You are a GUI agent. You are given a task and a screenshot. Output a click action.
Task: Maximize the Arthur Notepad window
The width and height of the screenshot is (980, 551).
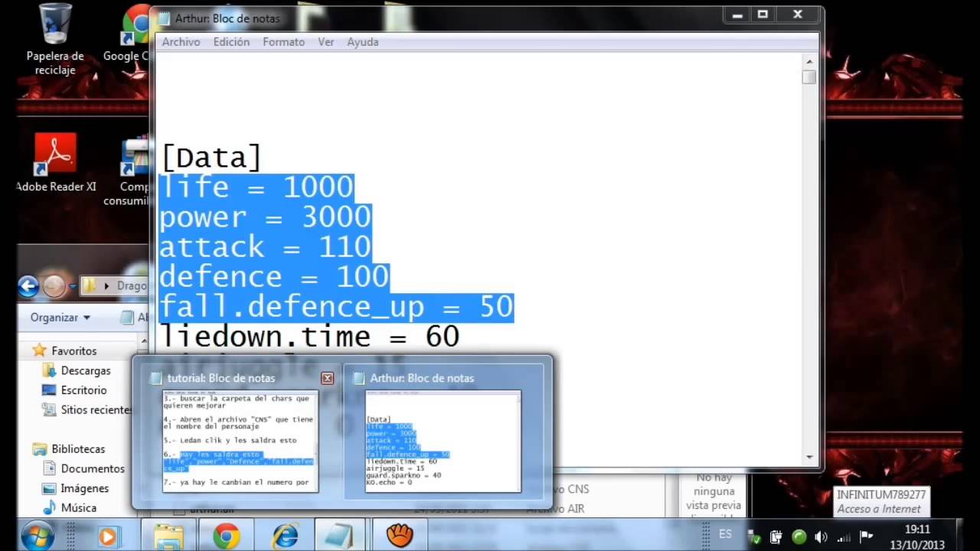coord(763,14)
